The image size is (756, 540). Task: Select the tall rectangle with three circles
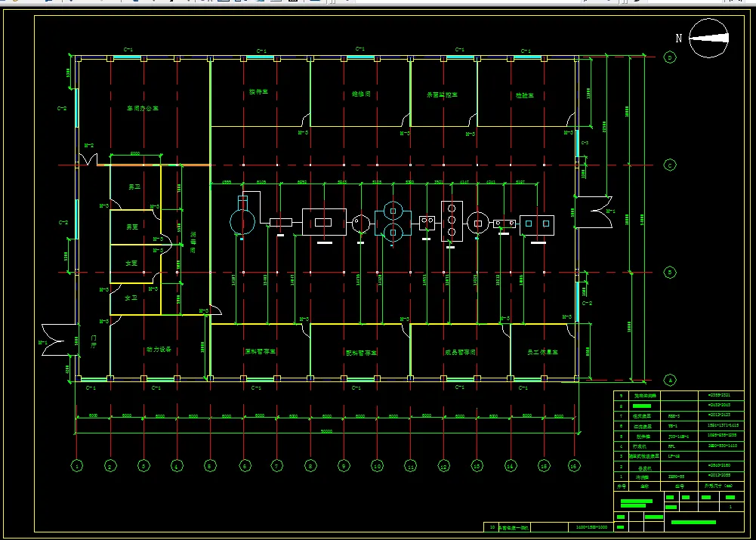click(x=452, y=221)
